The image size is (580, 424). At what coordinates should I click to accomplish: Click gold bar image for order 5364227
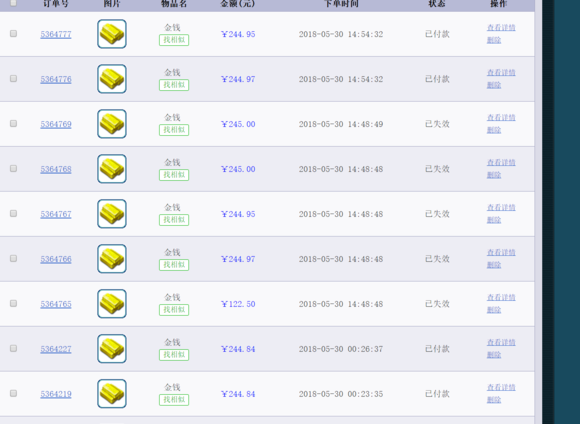click(x=112, y=349)
